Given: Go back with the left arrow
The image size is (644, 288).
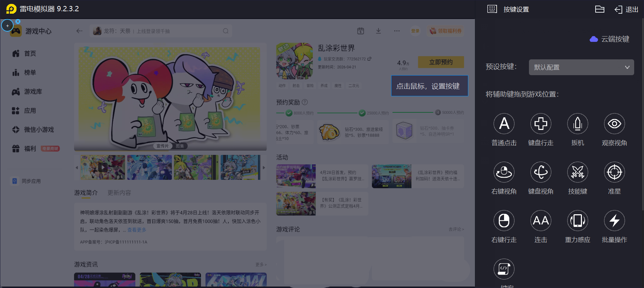Looking at the screenshot, I should (79, 31).
